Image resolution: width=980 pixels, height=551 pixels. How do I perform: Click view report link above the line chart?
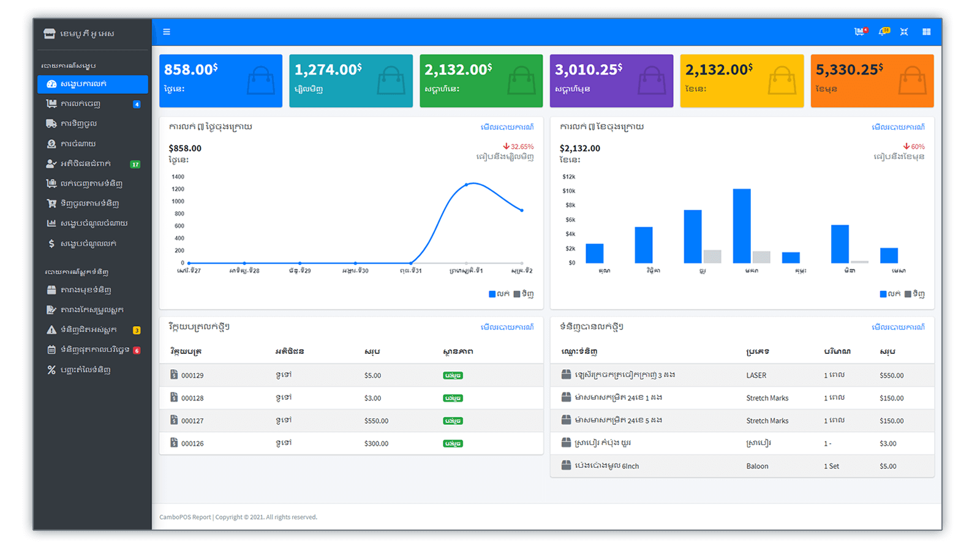[x=507, y=127]
